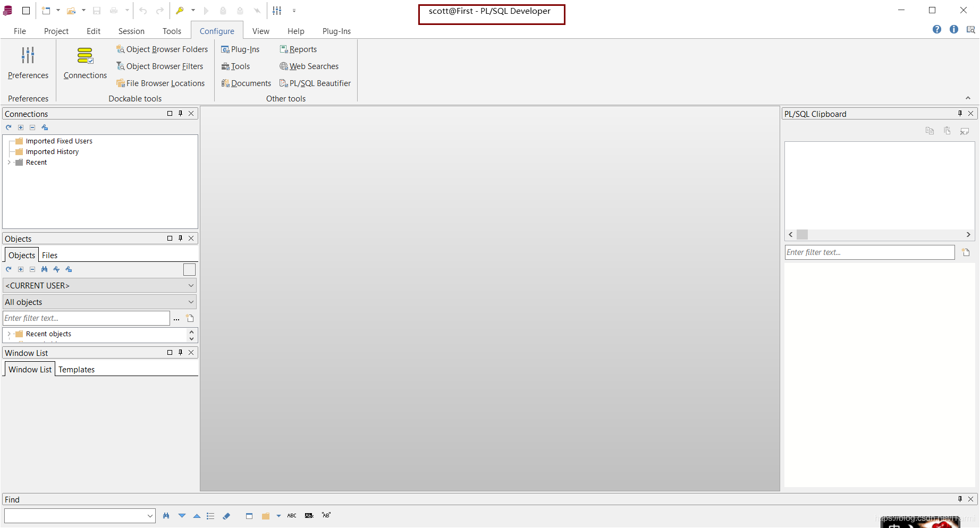Click the Objects panel filter text field
Screen dimensions: 980x528
[86, 318]
